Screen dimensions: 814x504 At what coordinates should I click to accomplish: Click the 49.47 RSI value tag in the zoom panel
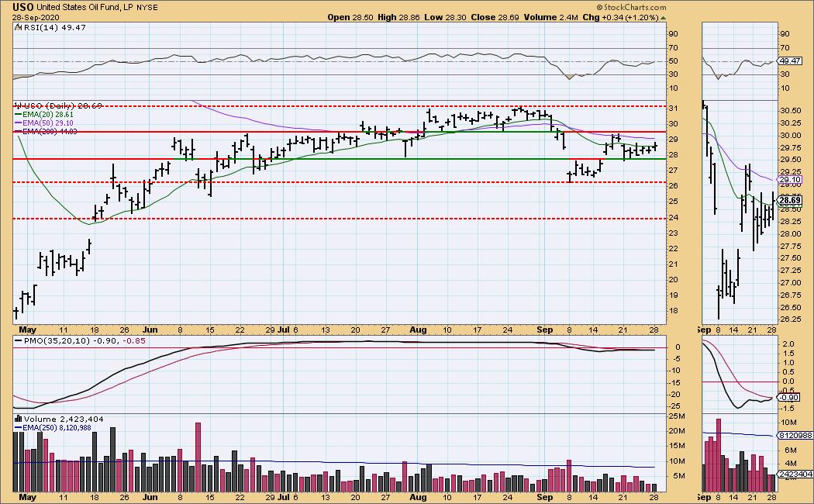click(x=790, y=61)
